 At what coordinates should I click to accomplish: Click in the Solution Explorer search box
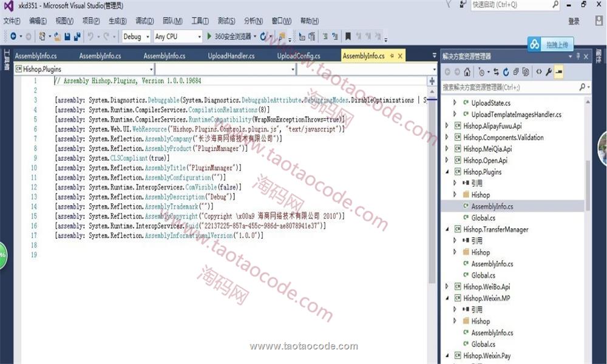coord(510,87)
